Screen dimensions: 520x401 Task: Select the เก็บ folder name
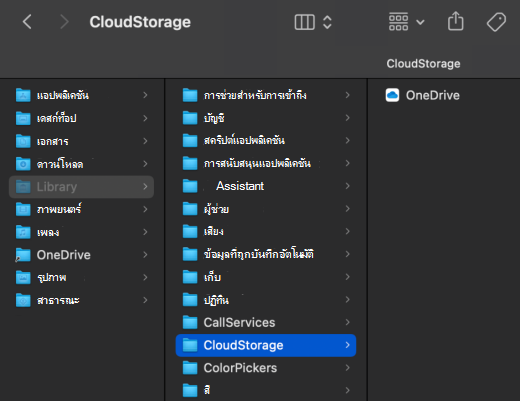click(x=212, y=277)
